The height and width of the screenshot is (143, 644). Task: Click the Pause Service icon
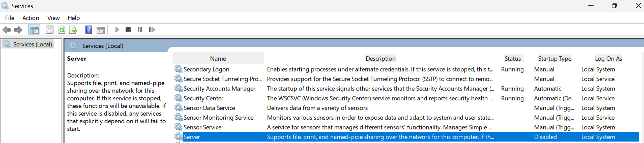(x=140, y=30)
